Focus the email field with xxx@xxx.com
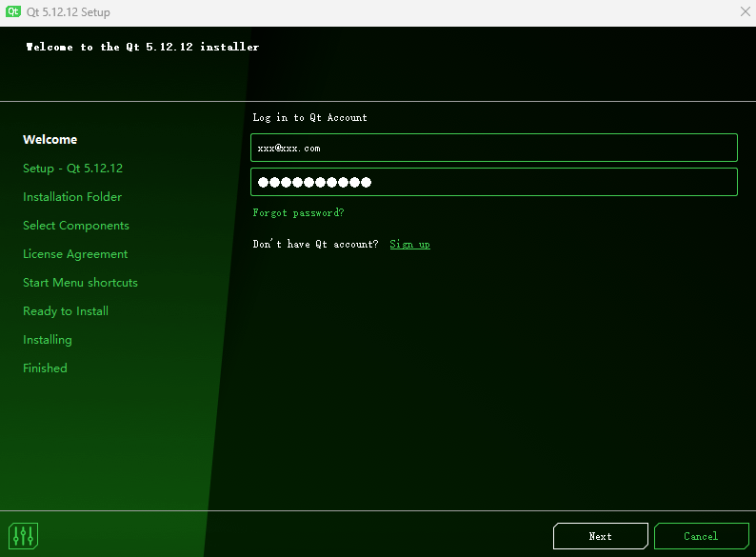The height and width of the screenshot is (557, 756). (494, 148)
